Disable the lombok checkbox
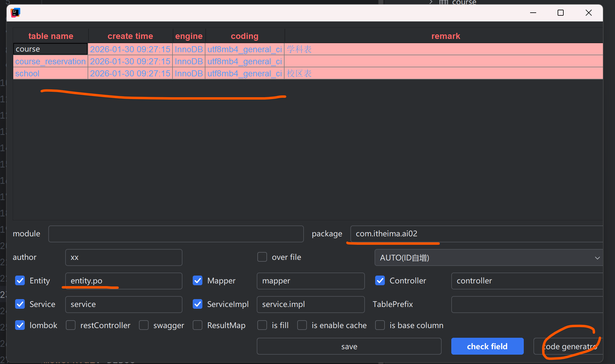615x364 pixels. pyautogui.click(x=20, y=325)
